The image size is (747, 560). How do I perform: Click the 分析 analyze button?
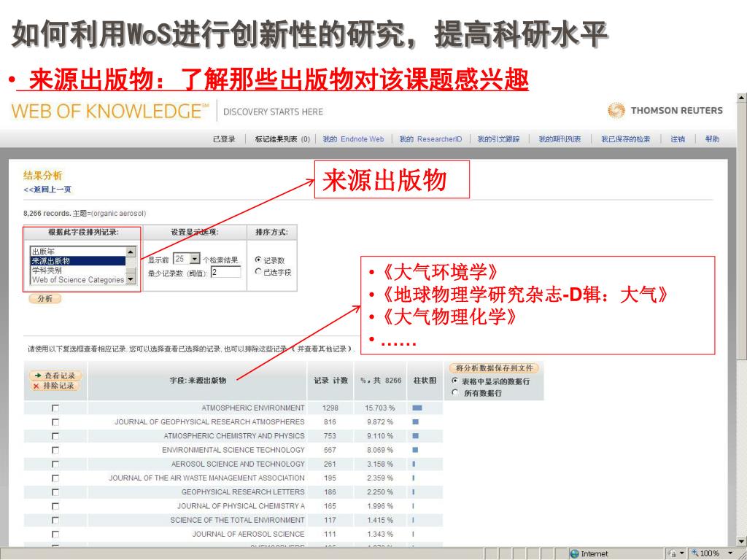[44, 298]
